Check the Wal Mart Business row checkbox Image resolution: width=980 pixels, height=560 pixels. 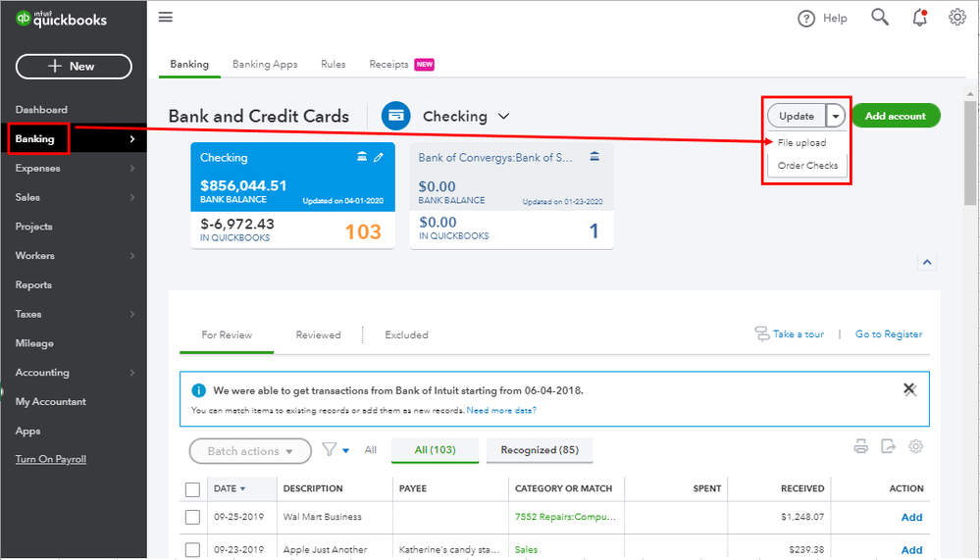click(x=192, y=517)
